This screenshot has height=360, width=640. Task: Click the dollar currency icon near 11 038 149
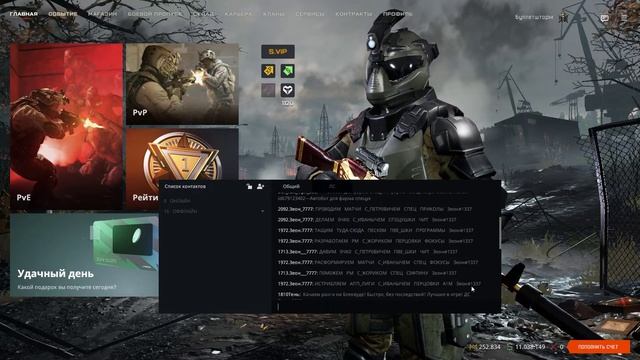[x=510, y=347]
